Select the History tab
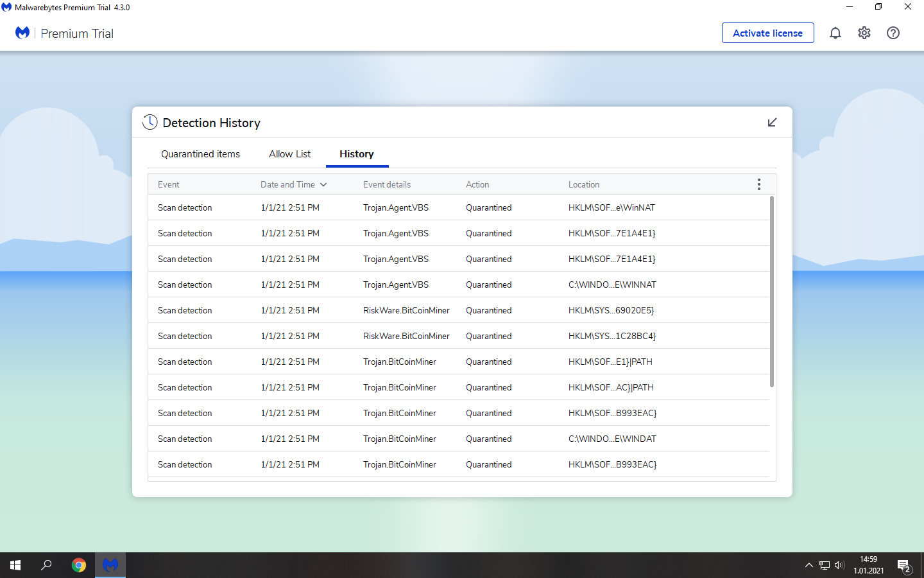Screen dimensions: 924x578 point(357,154)
